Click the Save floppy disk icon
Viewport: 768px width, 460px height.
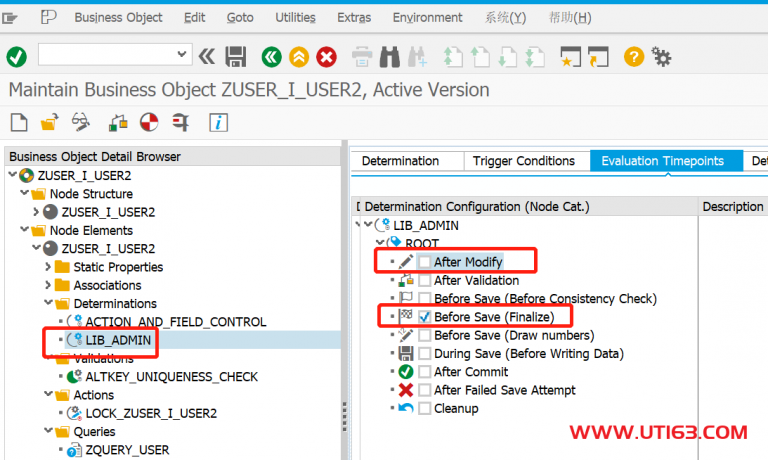click(x=236, y=56)
